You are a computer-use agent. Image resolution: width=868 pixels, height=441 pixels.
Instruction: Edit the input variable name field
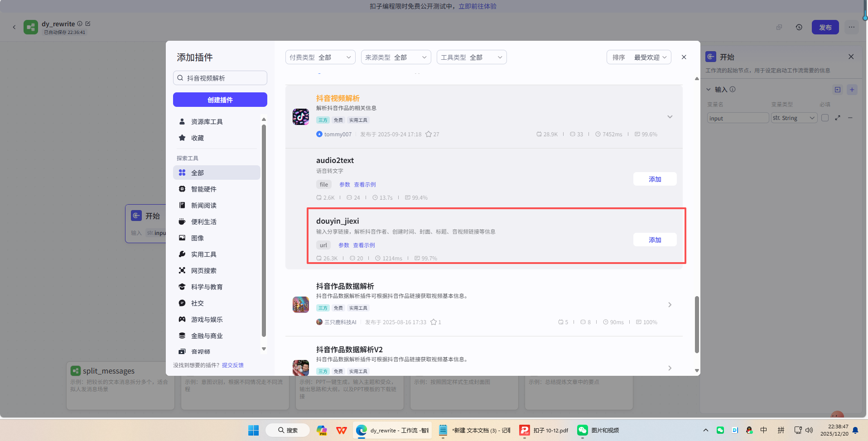point(738,118)
